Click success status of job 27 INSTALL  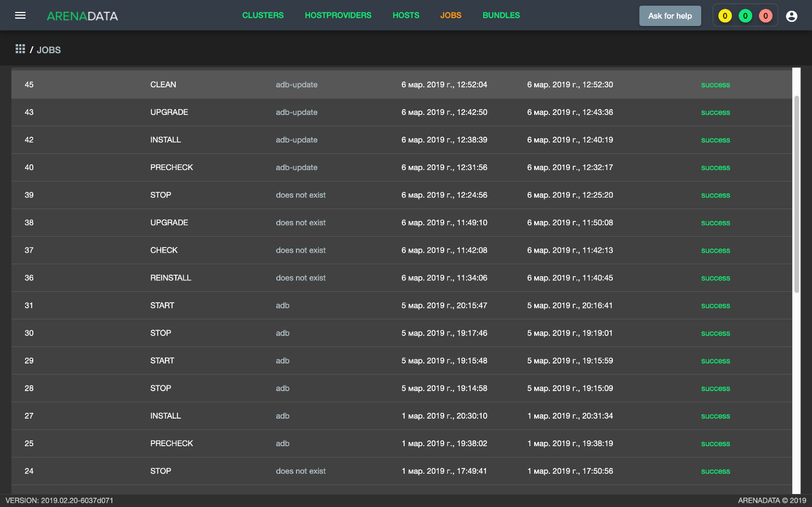click(715, 416)
